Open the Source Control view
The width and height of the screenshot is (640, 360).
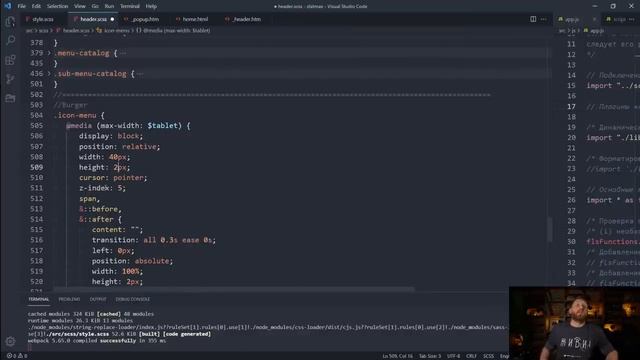coord(10,79)
